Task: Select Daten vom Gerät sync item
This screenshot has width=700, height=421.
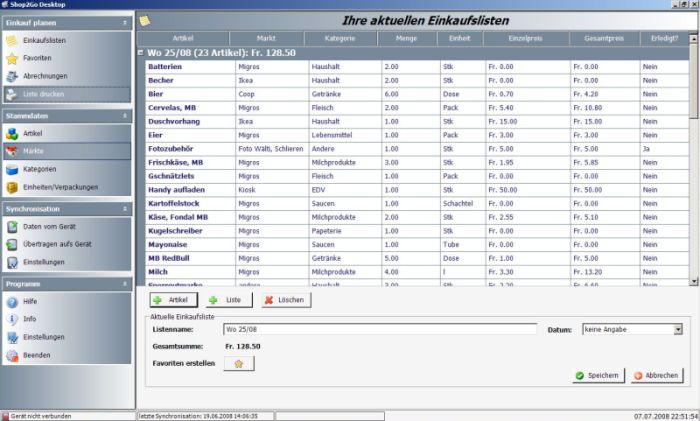Action: click(49, 226)
